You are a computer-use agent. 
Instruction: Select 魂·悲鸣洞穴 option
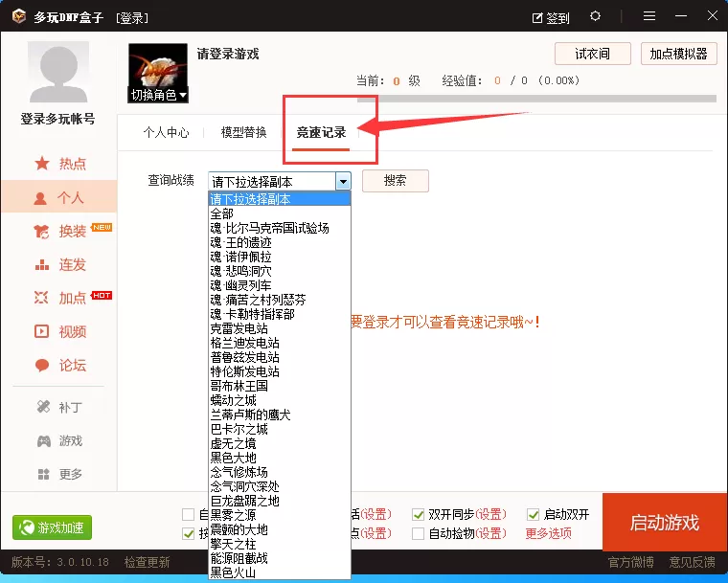[x=280, y=271]
